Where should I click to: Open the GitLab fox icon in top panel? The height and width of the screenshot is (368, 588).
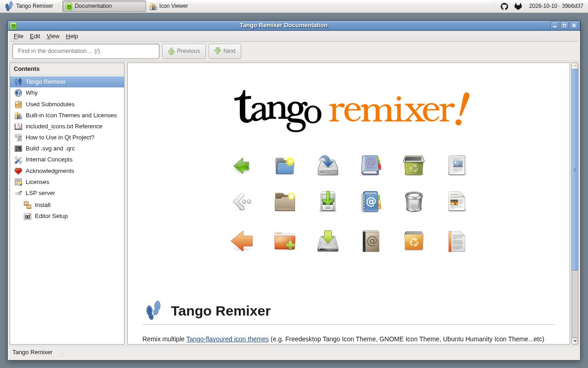tap(518, 6)
